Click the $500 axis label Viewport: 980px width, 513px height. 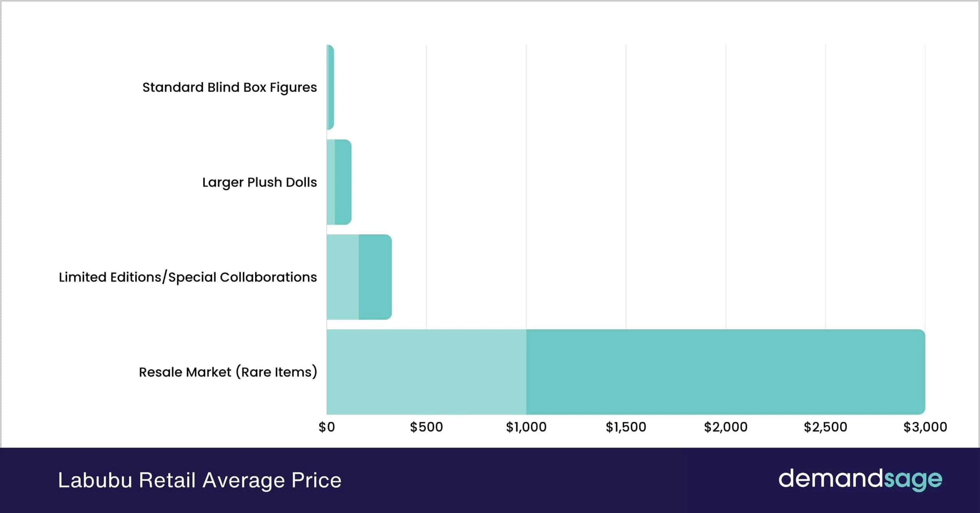426,427
